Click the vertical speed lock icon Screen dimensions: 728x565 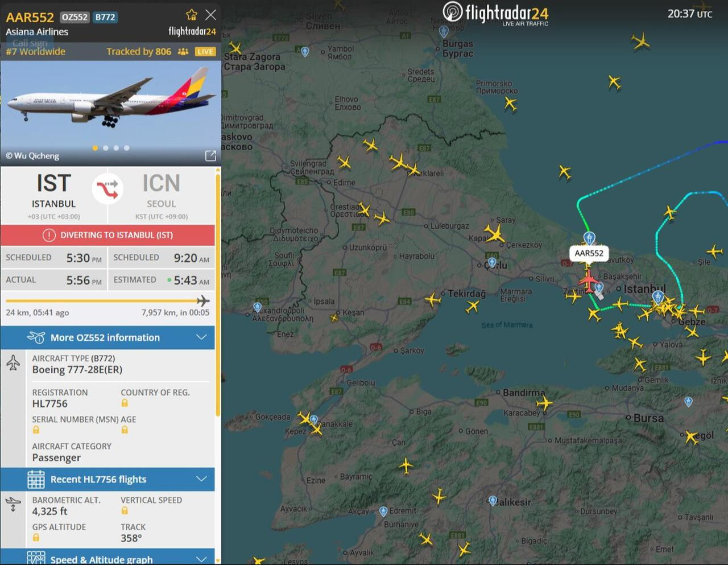point(125,511)
